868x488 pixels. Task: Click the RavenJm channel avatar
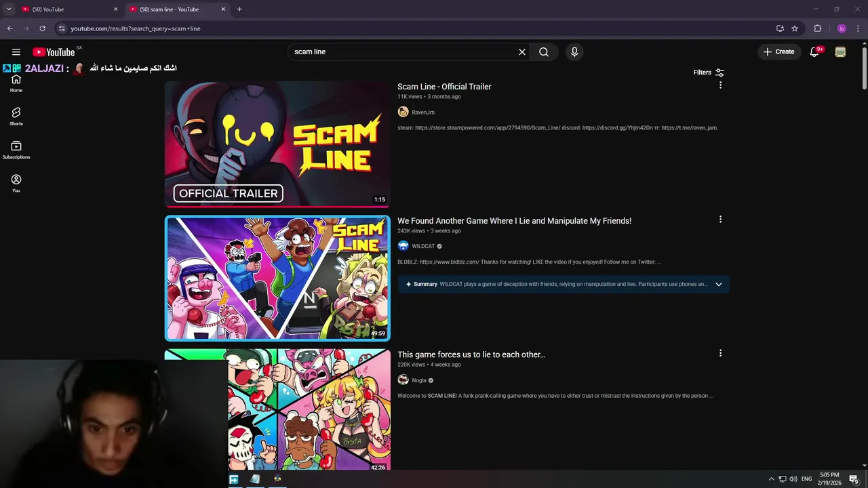click(x=403, y=112)
